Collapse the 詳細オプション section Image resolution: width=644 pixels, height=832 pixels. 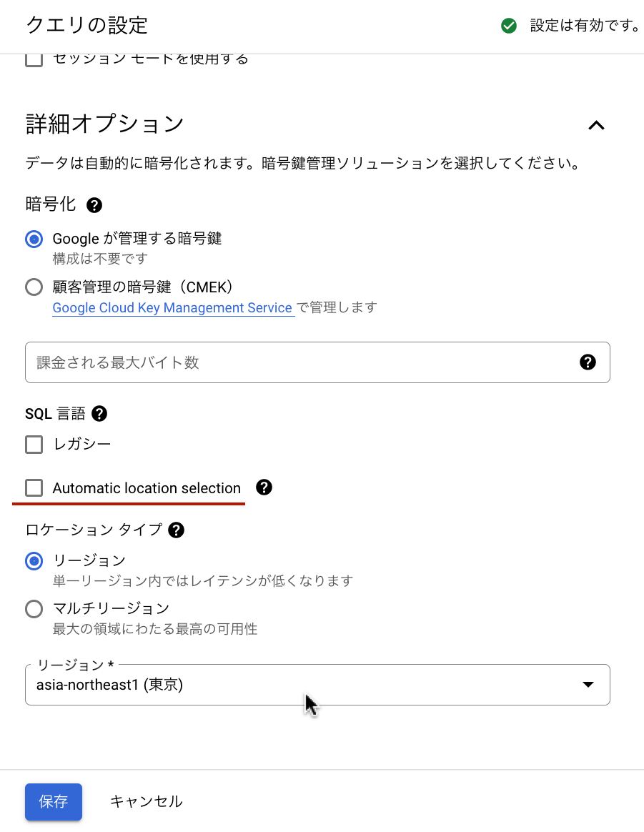(597, 125)
